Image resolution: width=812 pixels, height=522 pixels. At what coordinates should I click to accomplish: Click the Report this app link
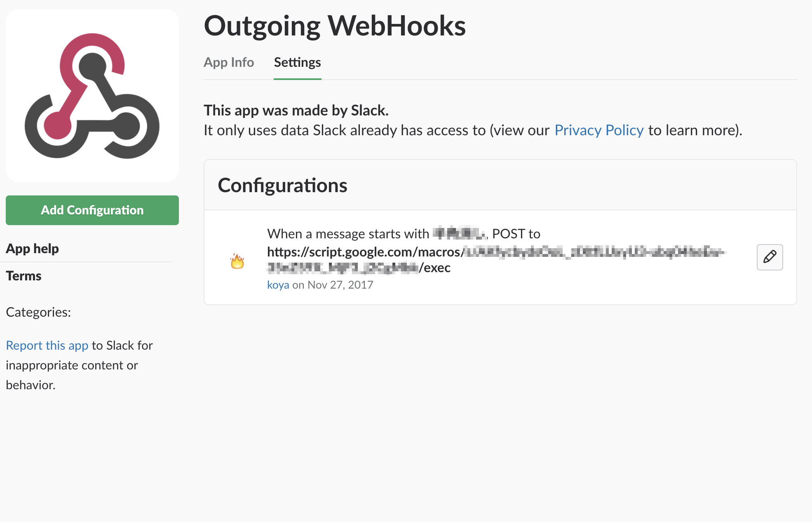click(x=47, y=346)
